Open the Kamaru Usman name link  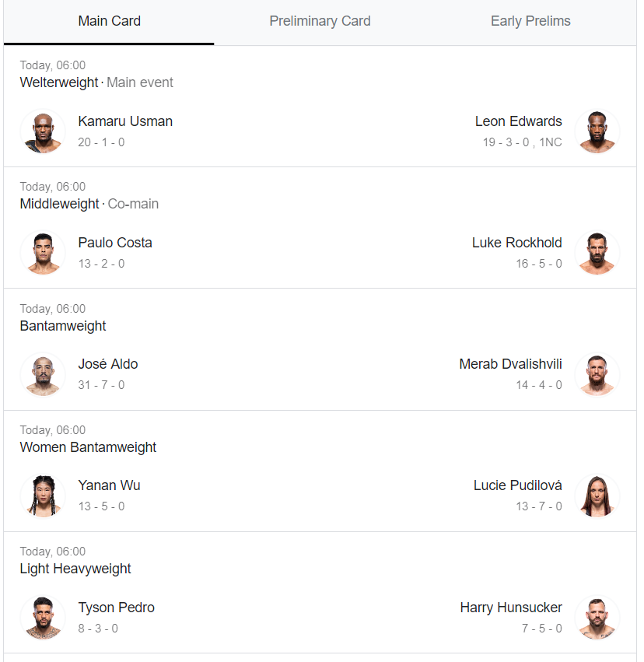[x=125, y=121]
